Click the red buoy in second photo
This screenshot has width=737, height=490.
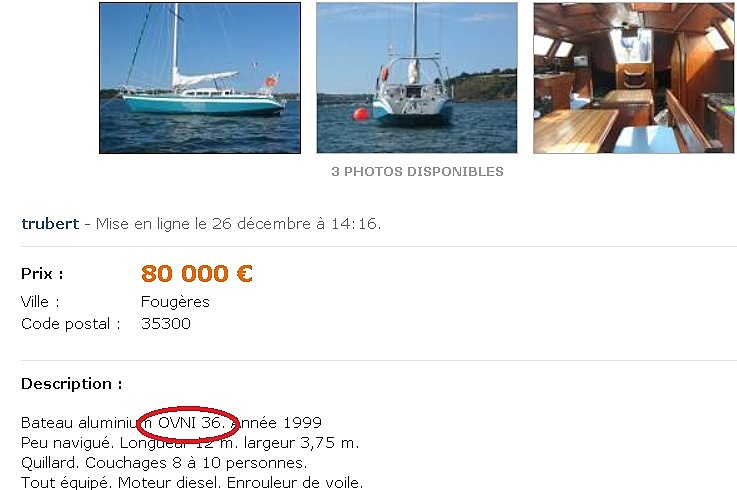(x=361, y=114)
